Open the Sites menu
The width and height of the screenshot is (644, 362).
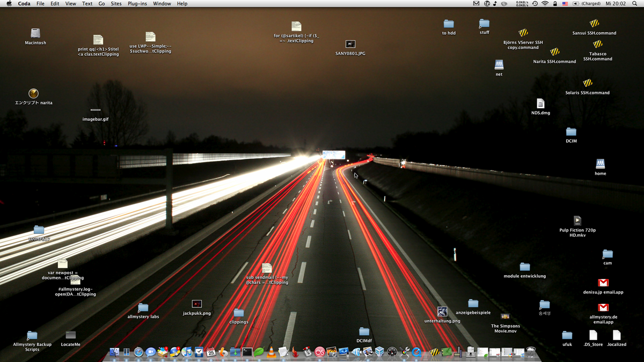(116, 4)
